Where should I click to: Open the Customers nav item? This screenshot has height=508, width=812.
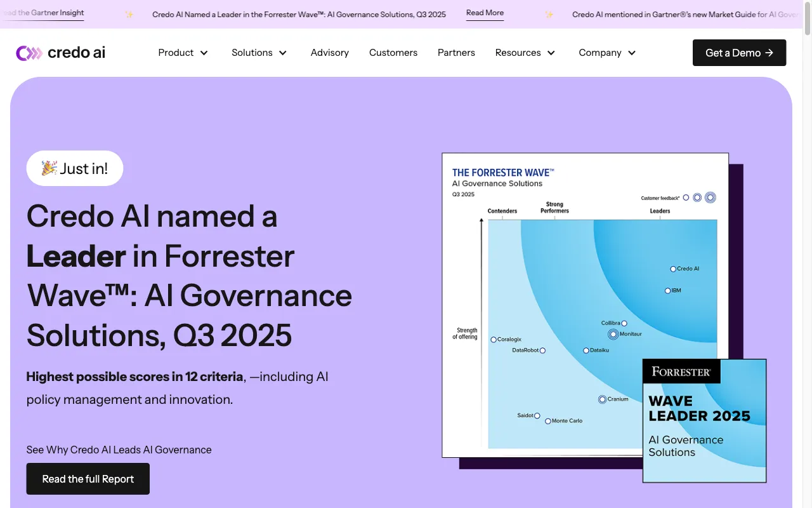[x=393, y=53]
